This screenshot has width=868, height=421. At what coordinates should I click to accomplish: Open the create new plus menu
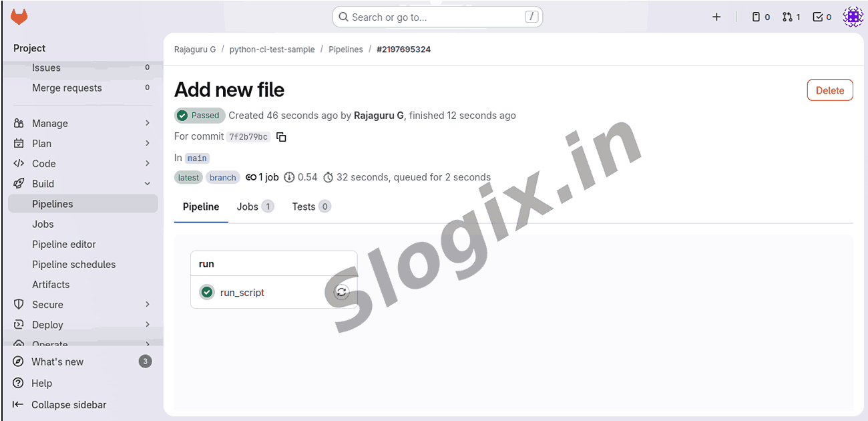[716, 17]
